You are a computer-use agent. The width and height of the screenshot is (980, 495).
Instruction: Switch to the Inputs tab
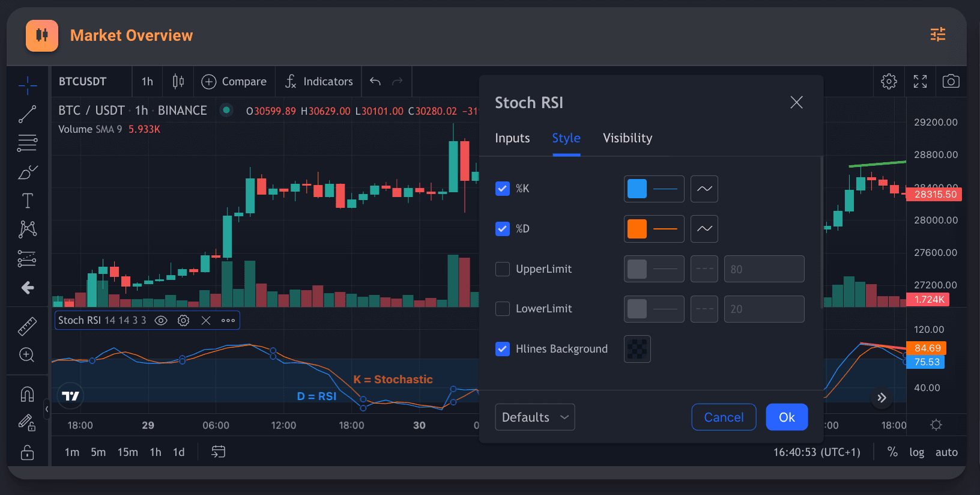[x=512, y=138]
